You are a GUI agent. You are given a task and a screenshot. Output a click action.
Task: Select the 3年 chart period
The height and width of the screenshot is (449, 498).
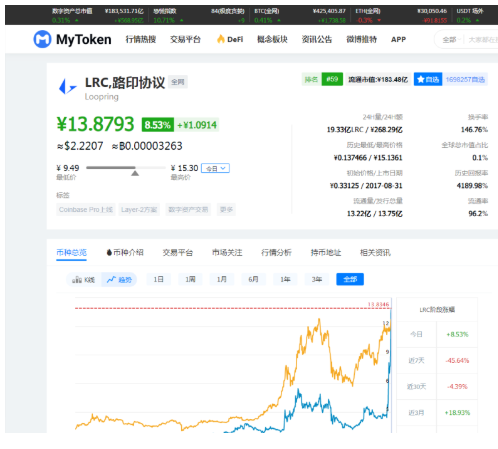click(x=317, y=279)
